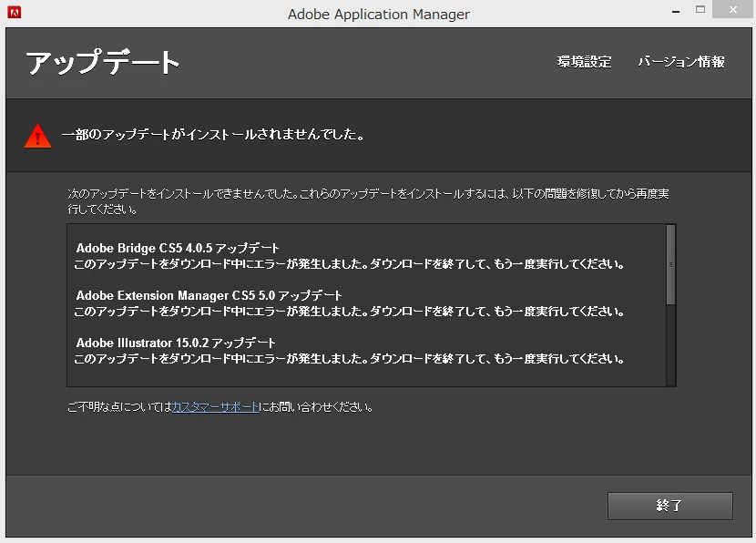
Task: Open the カスタマーサポート link
Action: point(216,407)
